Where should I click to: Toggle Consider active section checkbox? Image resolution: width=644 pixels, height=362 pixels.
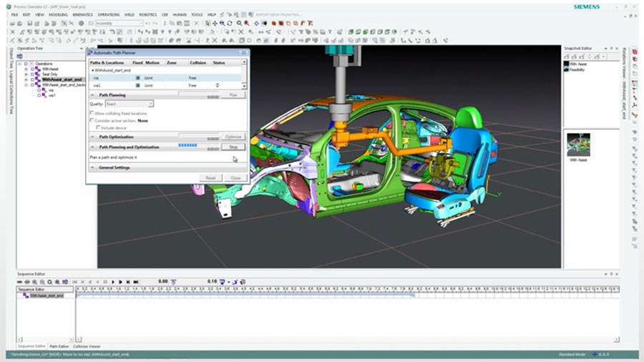(92, 120)
